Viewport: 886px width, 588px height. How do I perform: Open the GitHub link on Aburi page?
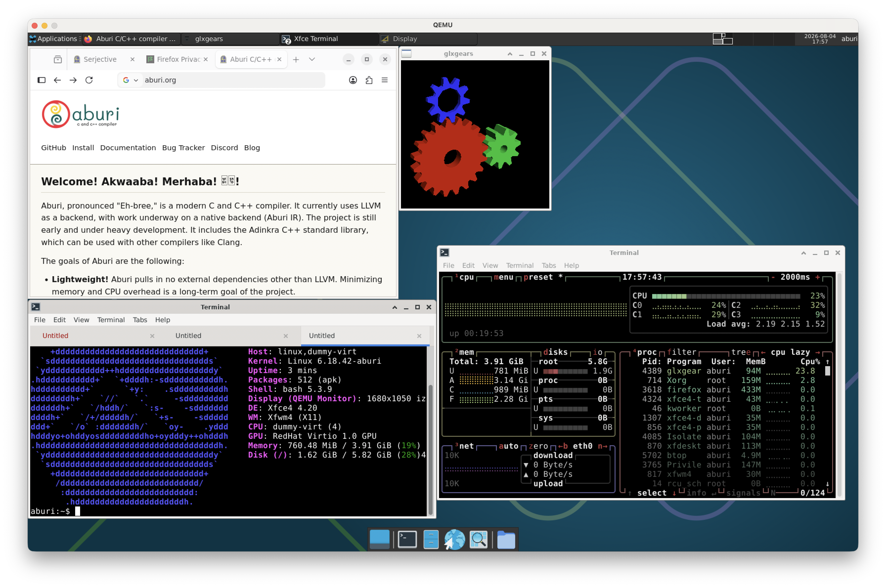pos(54,148)
